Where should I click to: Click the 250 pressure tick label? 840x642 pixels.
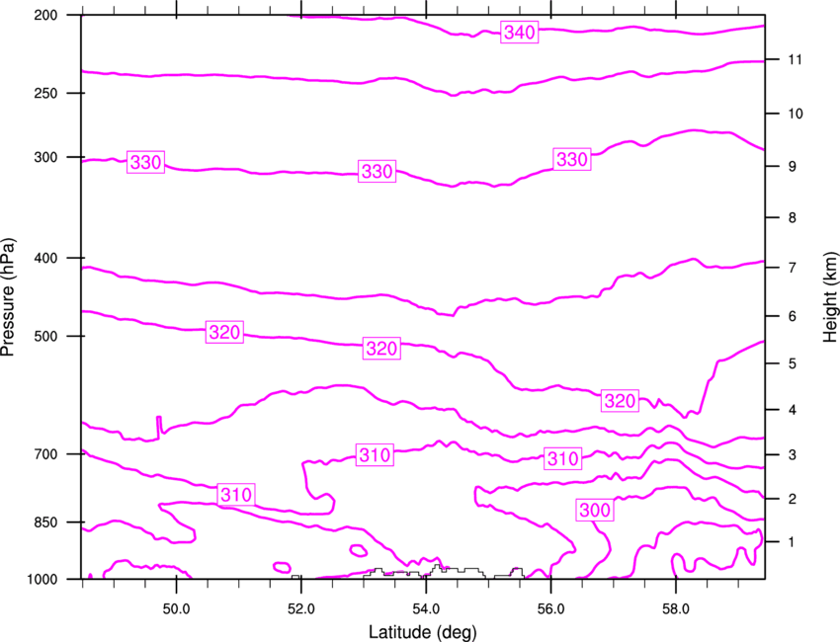(x=45, y=93)
